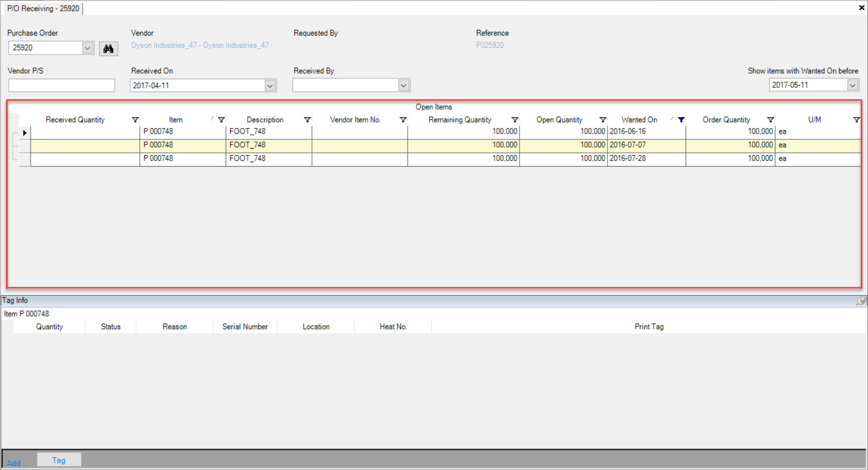
Task: Close the P/O Receiving window
Action: [861, 8]
